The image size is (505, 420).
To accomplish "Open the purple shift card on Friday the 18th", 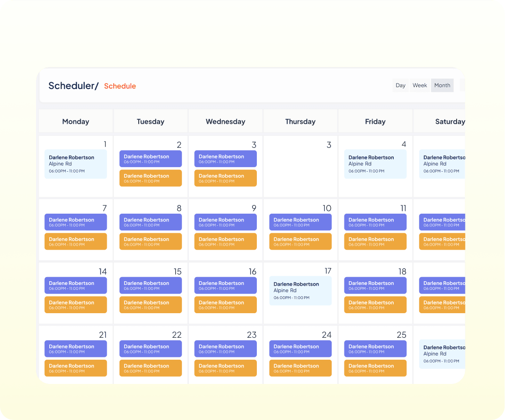I will click(x=375, y=285).
